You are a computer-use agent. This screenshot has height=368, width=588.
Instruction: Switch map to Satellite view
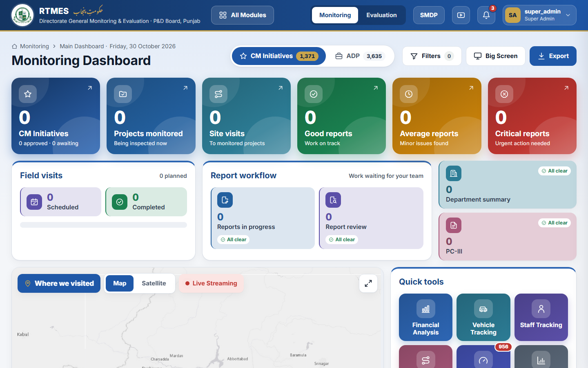click(x=154, y=283)
